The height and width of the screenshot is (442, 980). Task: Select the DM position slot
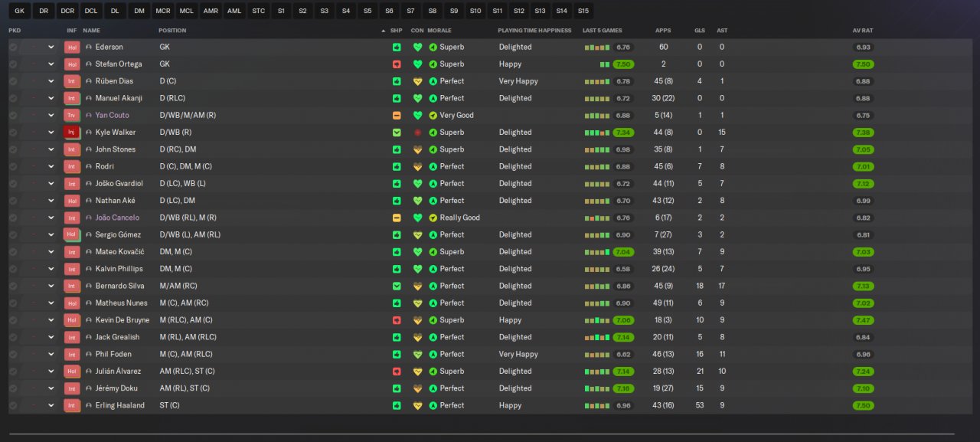click(139, 11)
